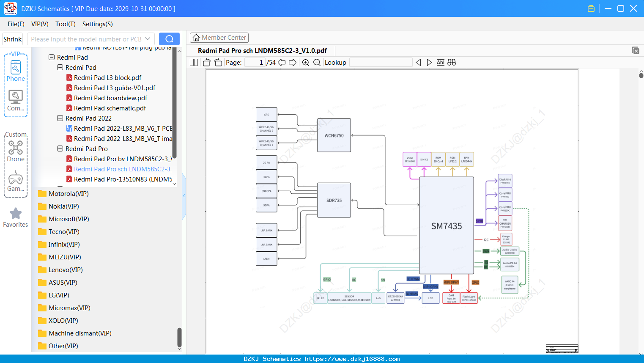Viewport: 644px width, 363px height.
Task: Open the Machine dismant(VIP) folder
Action: click(75, 333)
